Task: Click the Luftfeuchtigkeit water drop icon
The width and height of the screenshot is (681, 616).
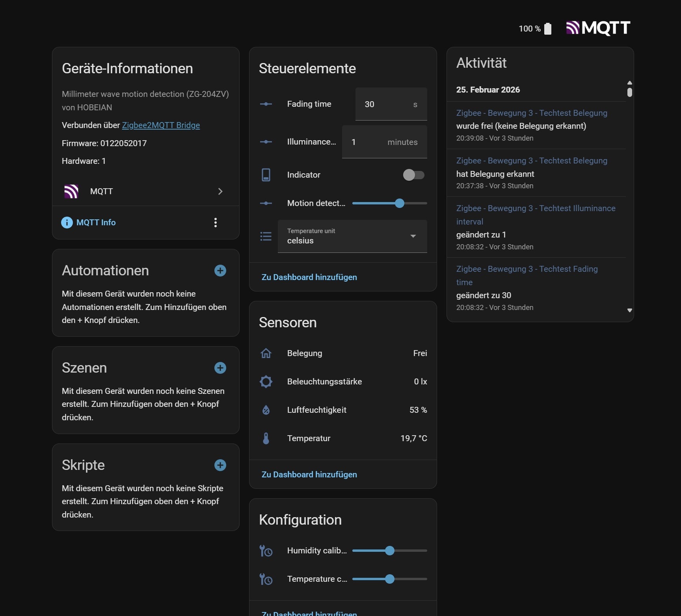Action: tap(266, 410)
